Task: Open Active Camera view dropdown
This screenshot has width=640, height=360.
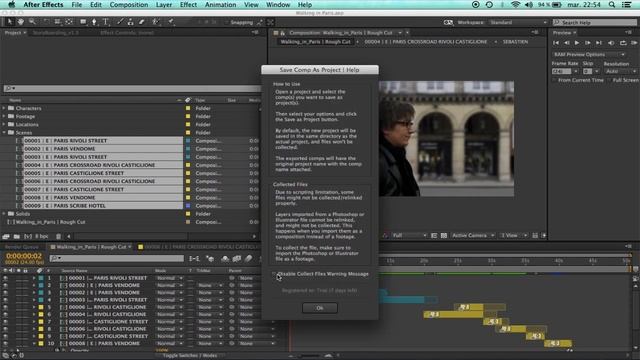Action: point(473,236)
